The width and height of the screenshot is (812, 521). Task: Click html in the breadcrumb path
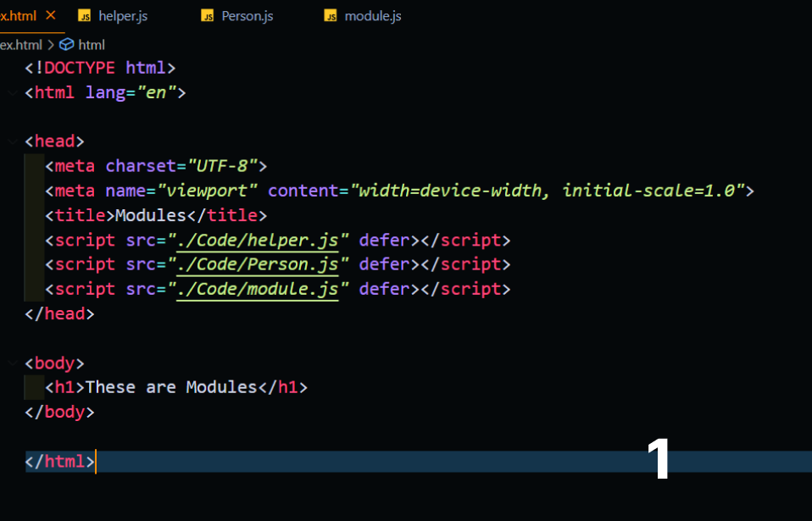[92, 44]
